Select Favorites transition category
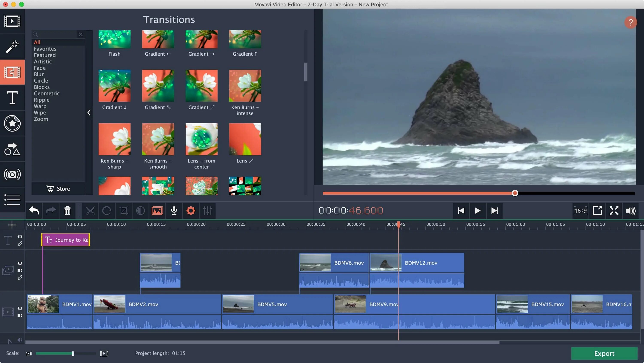Screen dimensions: 644x363 pos(45,48)
